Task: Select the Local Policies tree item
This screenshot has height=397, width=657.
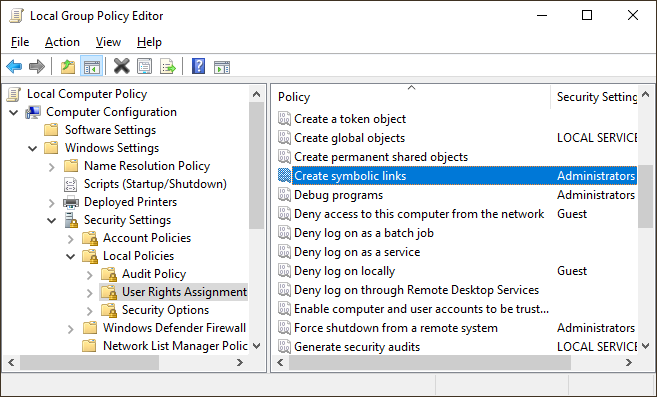Action: 138,256
